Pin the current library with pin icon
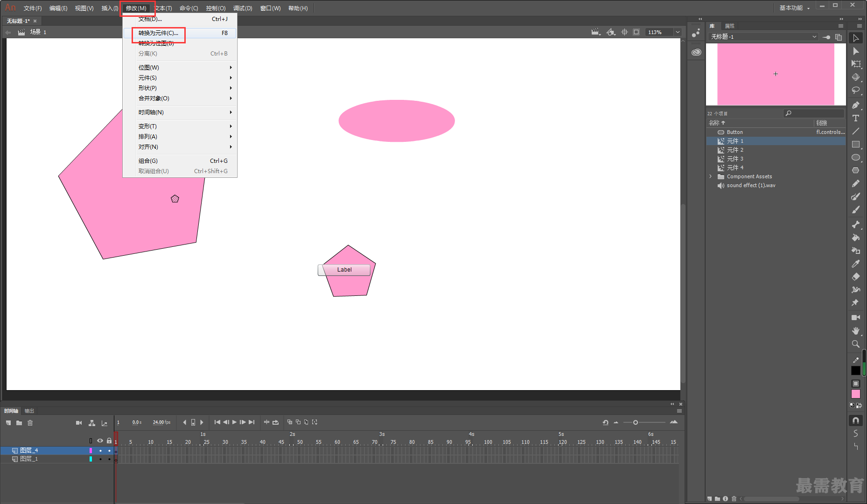The width and height of the screenshot is (867, 504). pos(826,37)
